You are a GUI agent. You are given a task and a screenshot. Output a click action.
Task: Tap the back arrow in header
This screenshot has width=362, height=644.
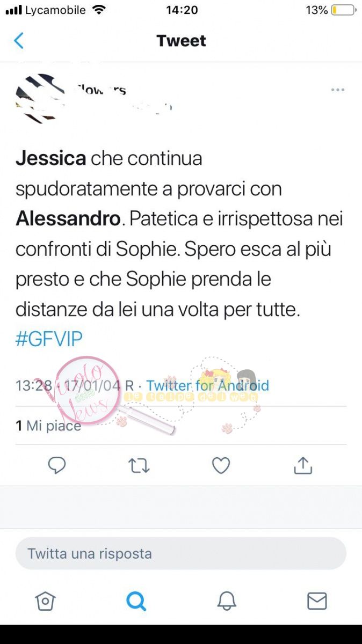coord(19,41)
